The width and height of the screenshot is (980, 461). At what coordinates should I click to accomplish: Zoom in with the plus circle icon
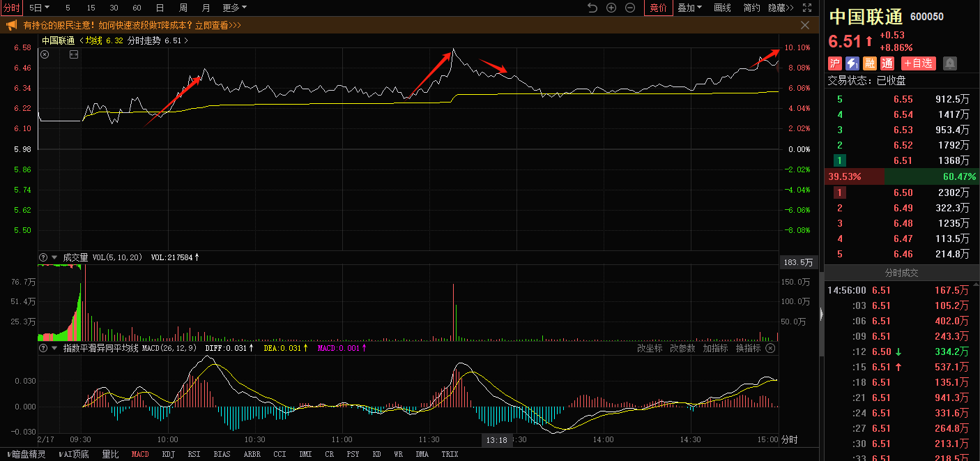click(611, 8)
